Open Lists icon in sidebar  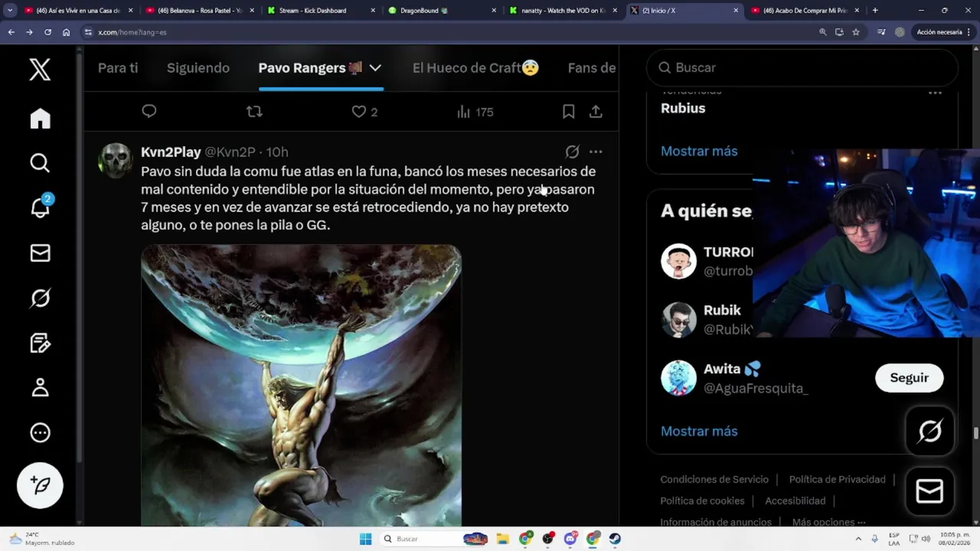click(40, 343)
